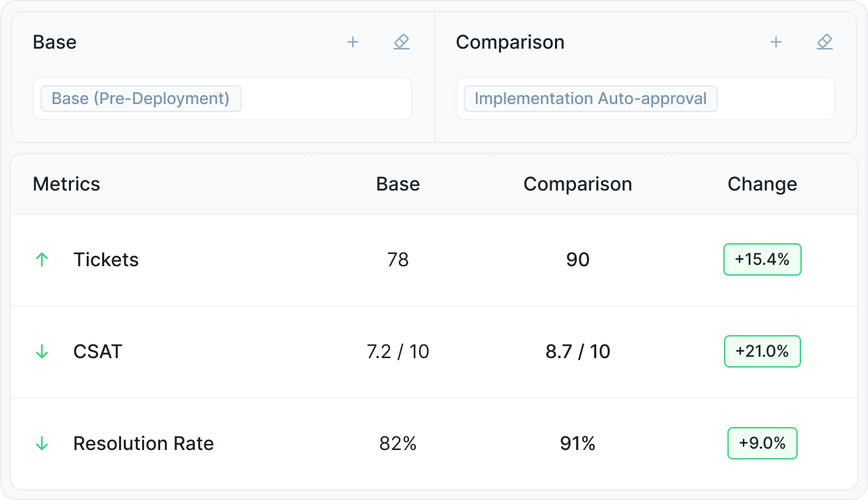Click the Metrics column header
The image size is (868, 500).
pyautogui.click(x=66, y=184)
